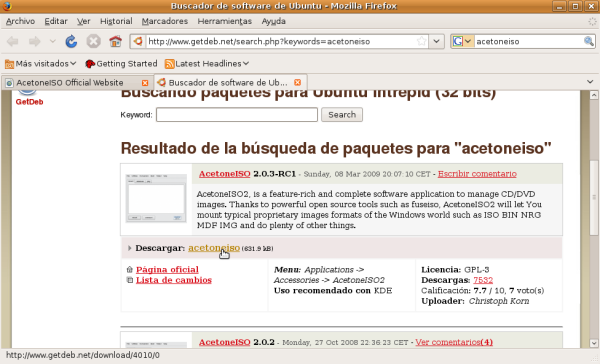
Task: Open the Ayuda menu
Action: point(274,21)
